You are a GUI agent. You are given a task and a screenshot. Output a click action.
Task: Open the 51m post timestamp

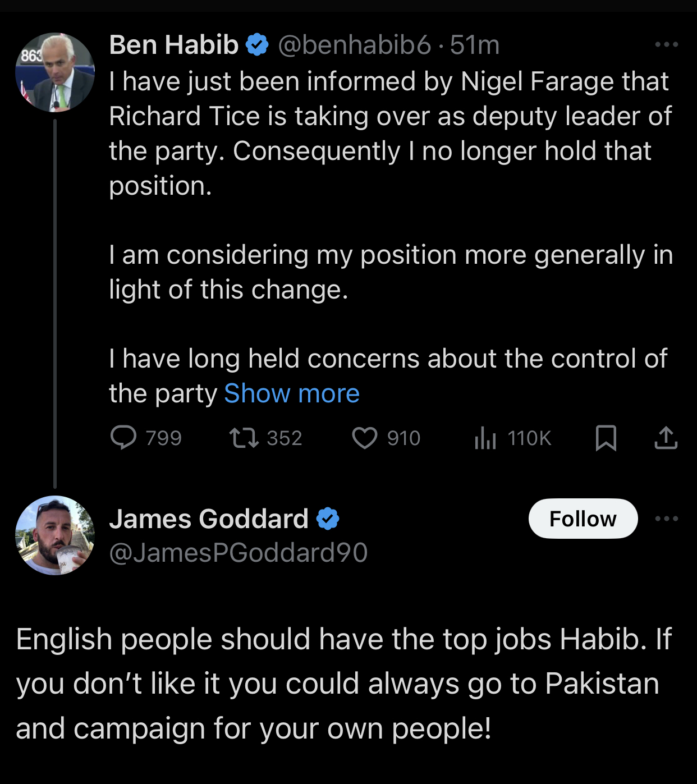click(x=475, y=45)
